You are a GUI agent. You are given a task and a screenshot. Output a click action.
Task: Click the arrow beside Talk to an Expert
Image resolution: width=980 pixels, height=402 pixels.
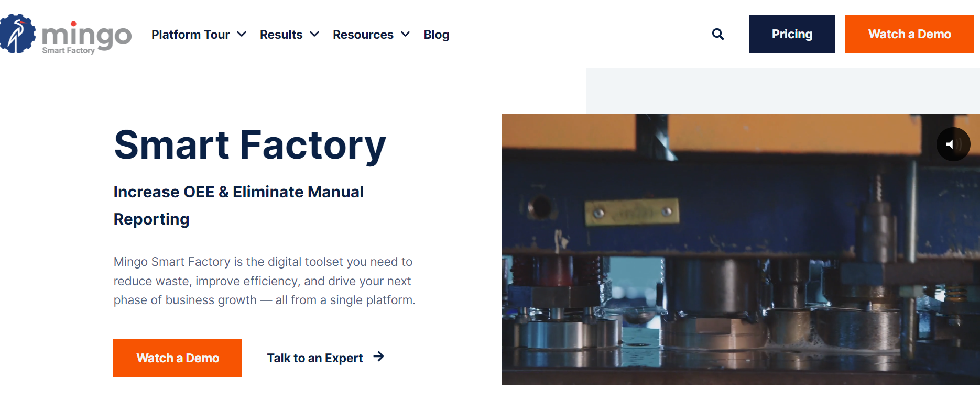[x=378, y=357]
